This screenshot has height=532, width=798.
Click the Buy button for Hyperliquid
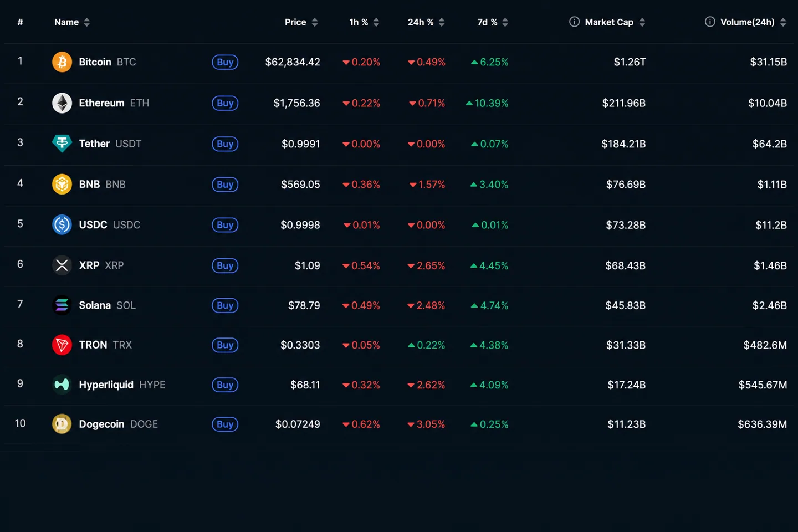[225, 385]
